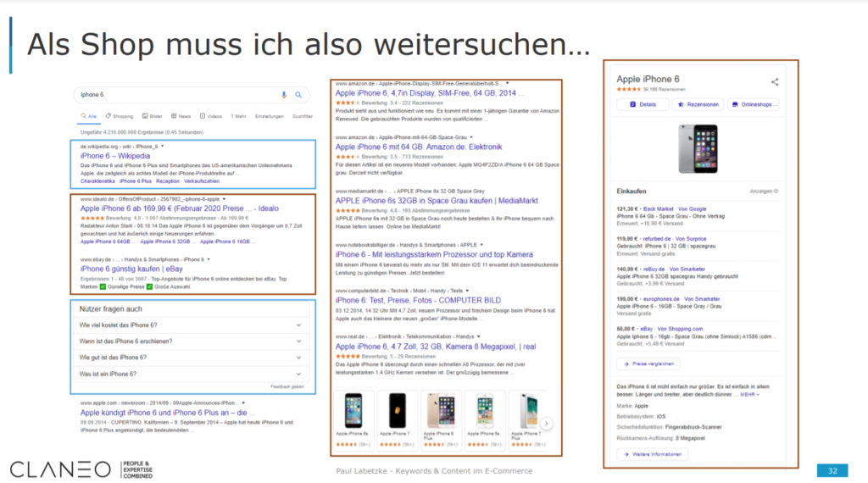Click the info icon beside Anzeigen
This screenshot has width=868, height=483.
776,192
